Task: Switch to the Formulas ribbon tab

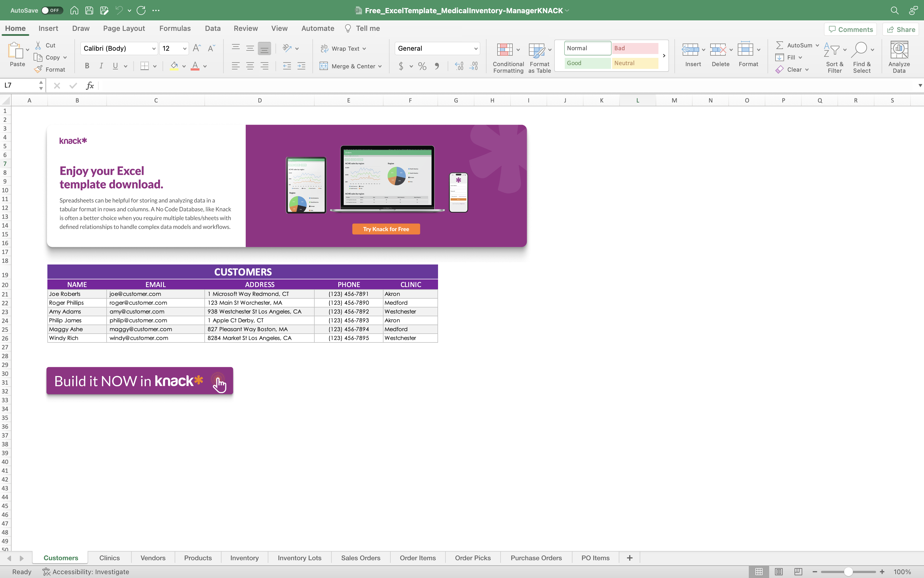Action: 175,28
